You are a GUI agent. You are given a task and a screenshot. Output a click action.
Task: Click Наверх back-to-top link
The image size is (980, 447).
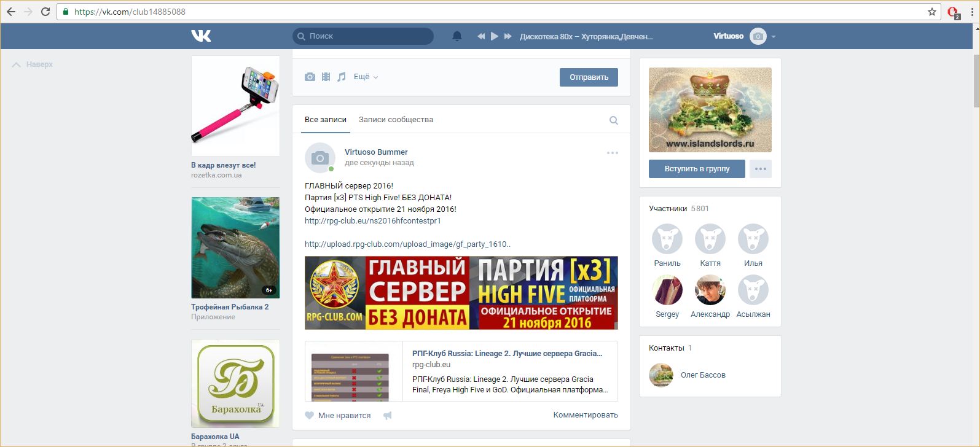[33, 64]
